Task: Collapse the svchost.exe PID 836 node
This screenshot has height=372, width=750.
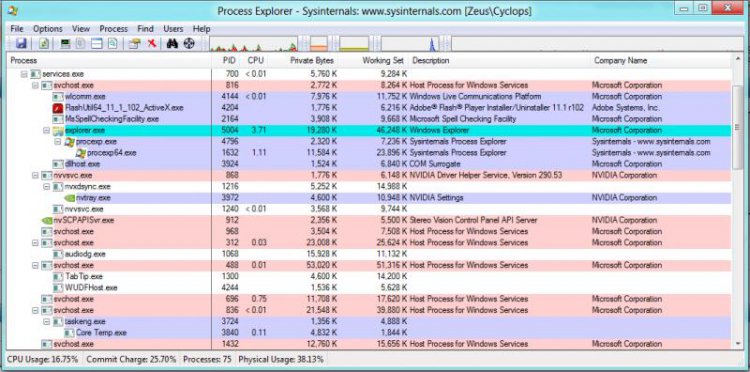Action: [x=35, y=310]
